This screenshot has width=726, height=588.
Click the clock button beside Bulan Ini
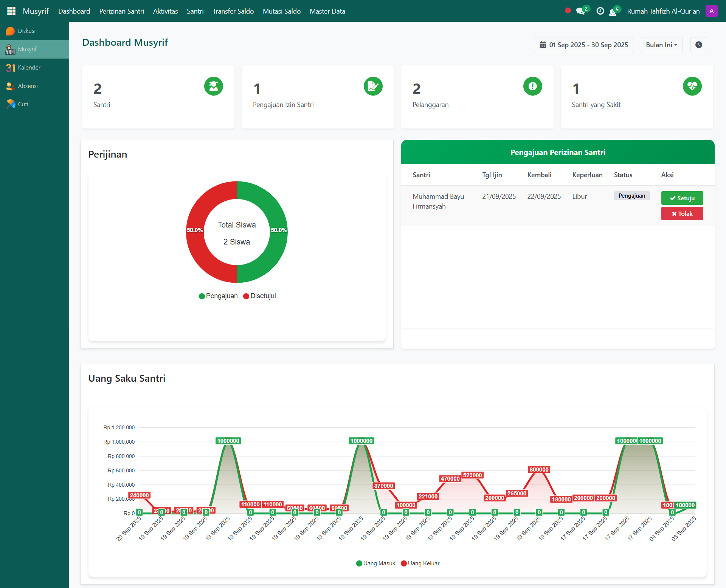(698, 45)
